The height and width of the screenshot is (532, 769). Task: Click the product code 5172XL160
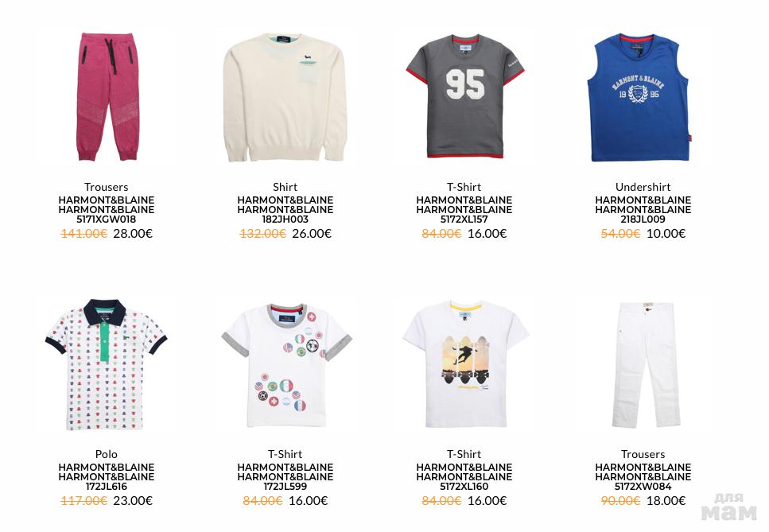tap(464, 487)
